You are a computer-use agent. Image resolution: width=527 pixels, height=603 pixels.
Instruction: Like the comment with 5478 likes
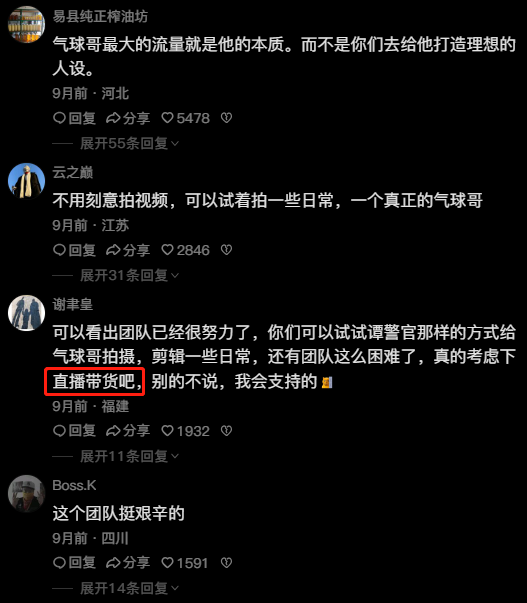click(x=185, y=118)
